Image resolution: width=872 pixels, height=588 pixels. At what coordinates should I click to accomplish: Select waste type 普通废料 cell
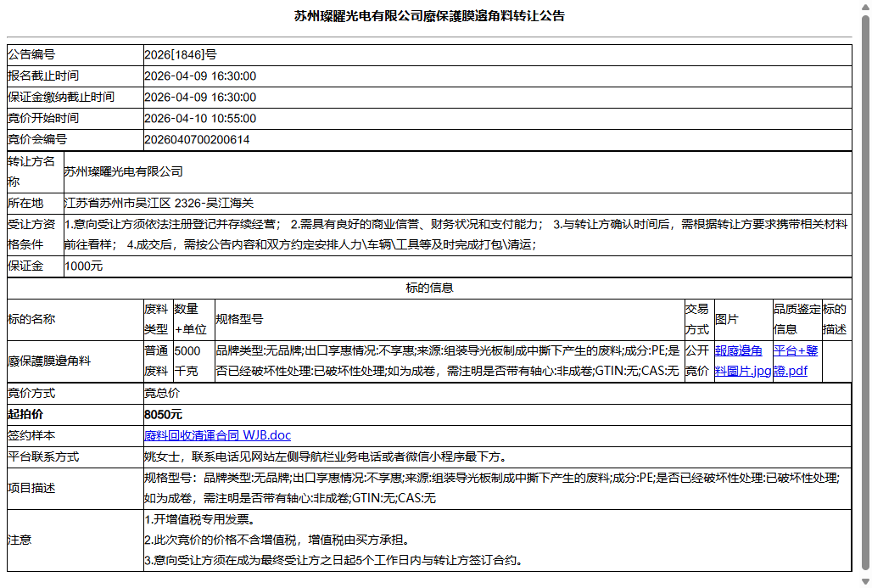coord(158,361)
